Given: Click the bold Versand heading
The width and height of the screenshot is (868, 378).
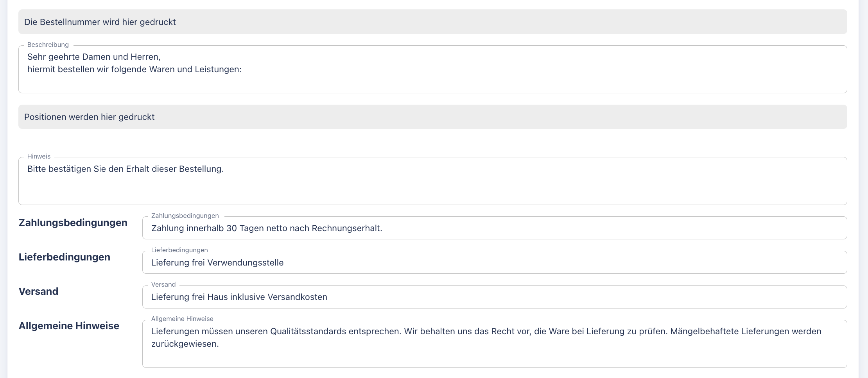Looking at the screenshot, I should point(38,291).
